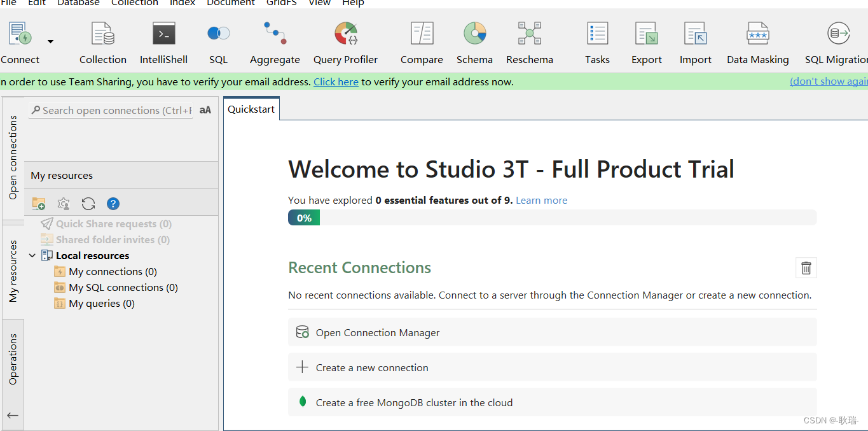Start the Reschema tool

click(529, 41)
